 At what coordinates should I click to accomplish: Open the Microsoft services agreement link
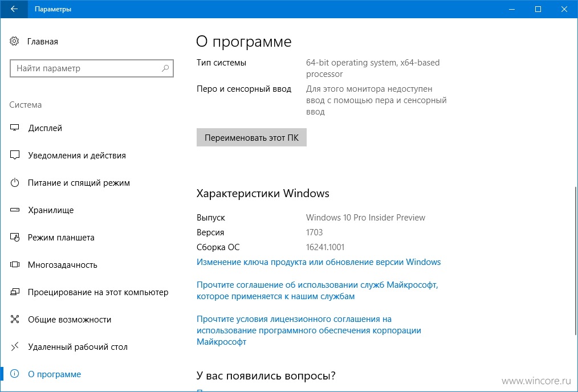click(318, 291)
